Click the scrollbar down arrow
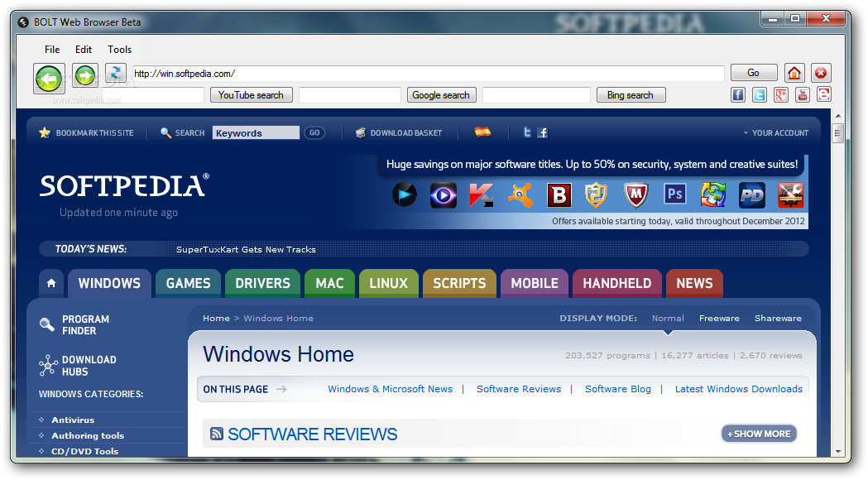 (837, 452)
